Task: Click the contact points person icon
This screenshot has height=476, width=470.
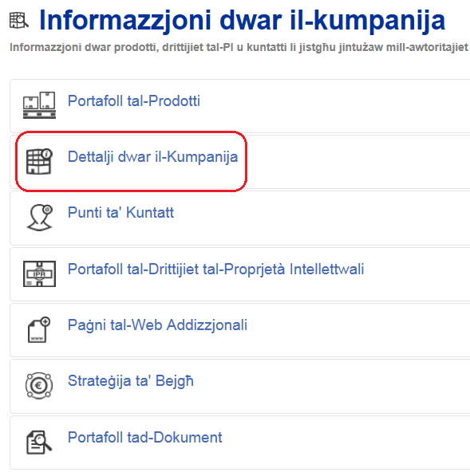Action: 39,218
